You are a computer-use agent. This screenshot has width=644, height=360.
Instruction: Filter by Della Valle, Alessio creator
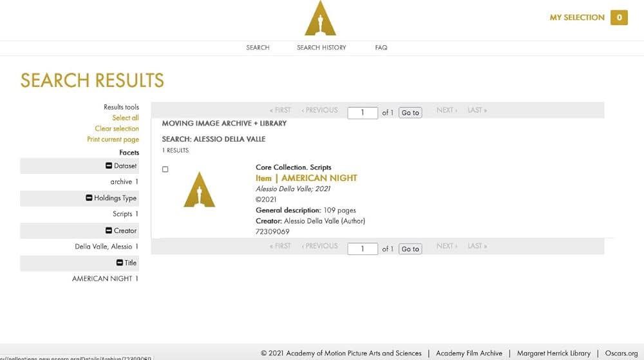coord(103,247)
